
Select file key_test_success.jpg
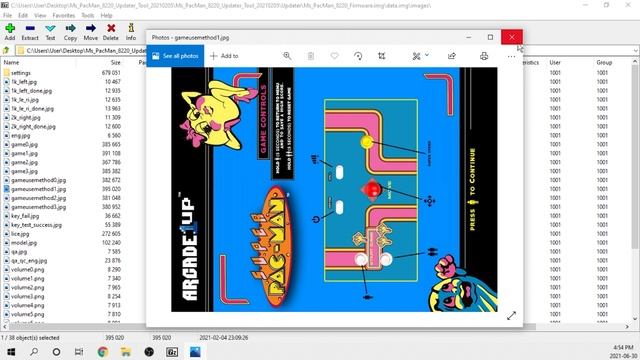36,225
